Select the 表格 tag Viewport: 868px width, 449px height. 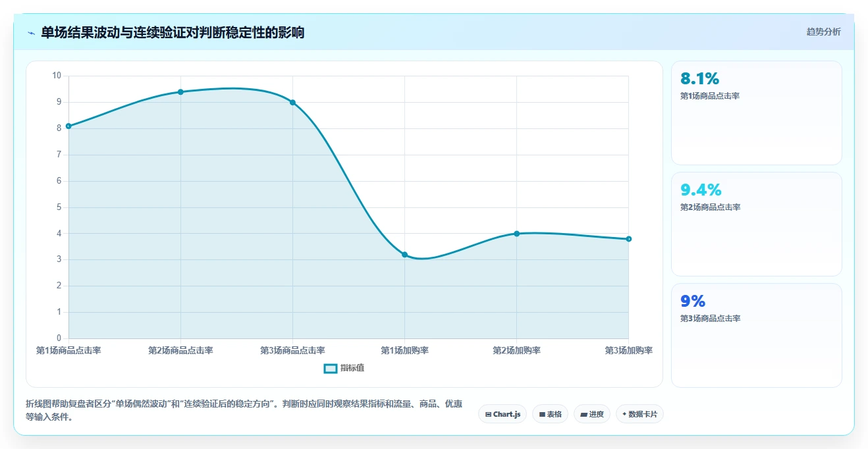(550, 414)
